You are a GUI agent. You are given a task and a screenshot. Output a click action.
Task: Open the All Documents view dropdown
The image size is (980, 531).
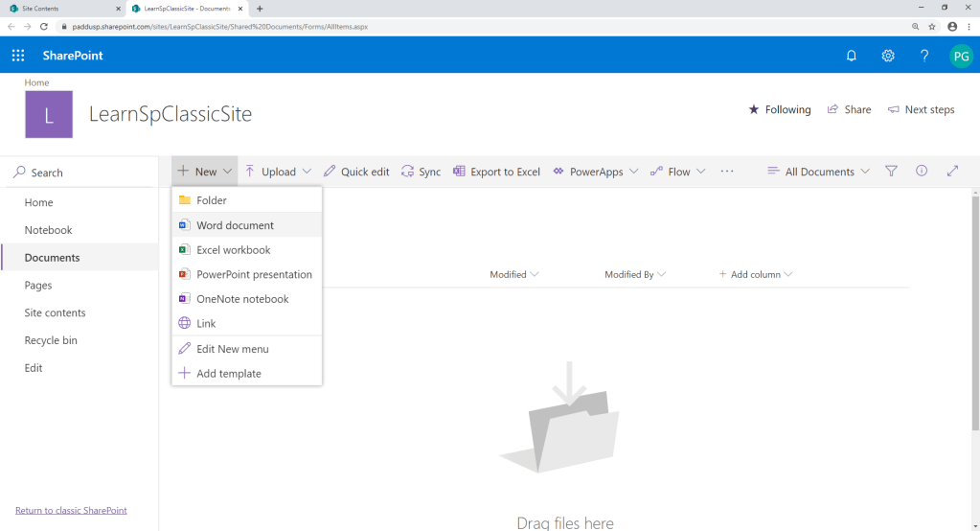pyautogui.click(x=819, y=172)
